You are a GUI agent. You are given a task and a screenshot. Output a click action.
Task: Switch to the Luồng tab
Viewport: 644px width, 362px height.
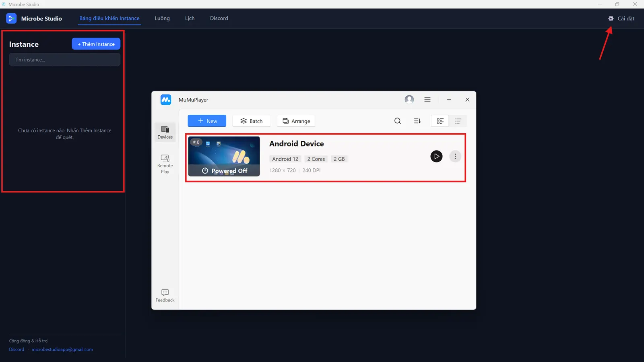click(162, 19)
